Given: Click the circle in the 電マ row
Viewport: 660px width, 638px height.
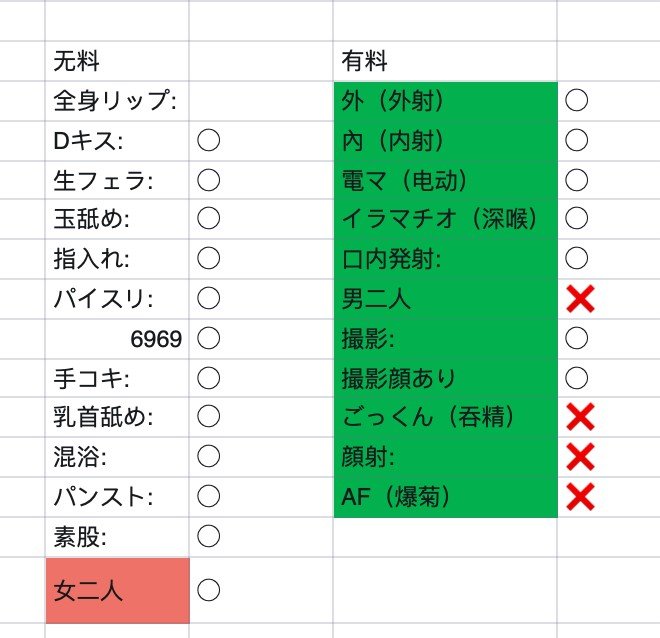Looking at the screenshot, I should pyautogui.click(x=576, y=179).
